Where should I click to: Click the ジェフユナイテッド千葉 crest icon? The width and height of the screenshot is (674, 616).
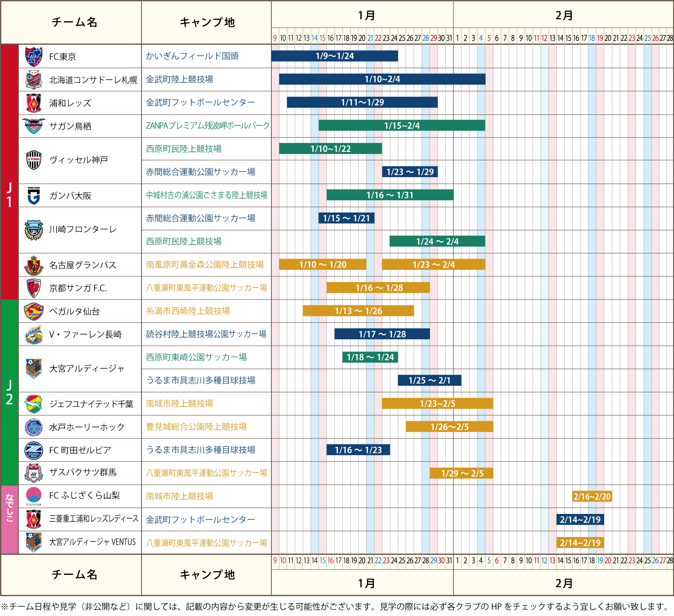click(x=34, y=404)
